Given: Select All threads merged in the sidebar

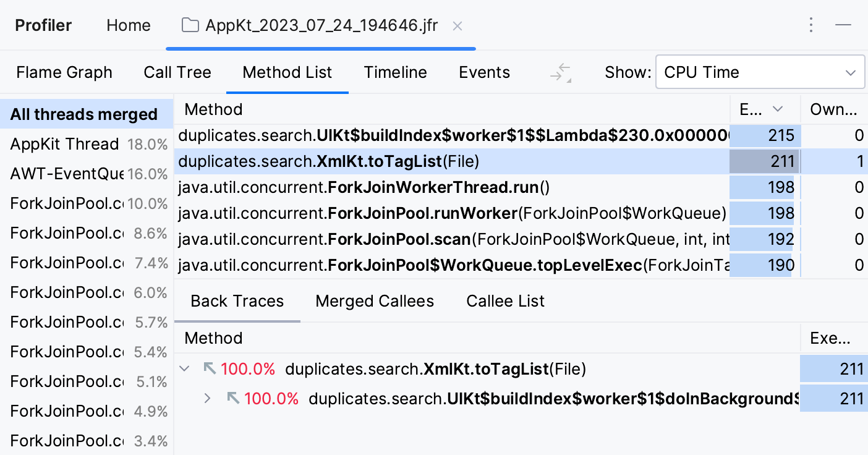Looking at the screenshot, I should click(x=82, y=114).
